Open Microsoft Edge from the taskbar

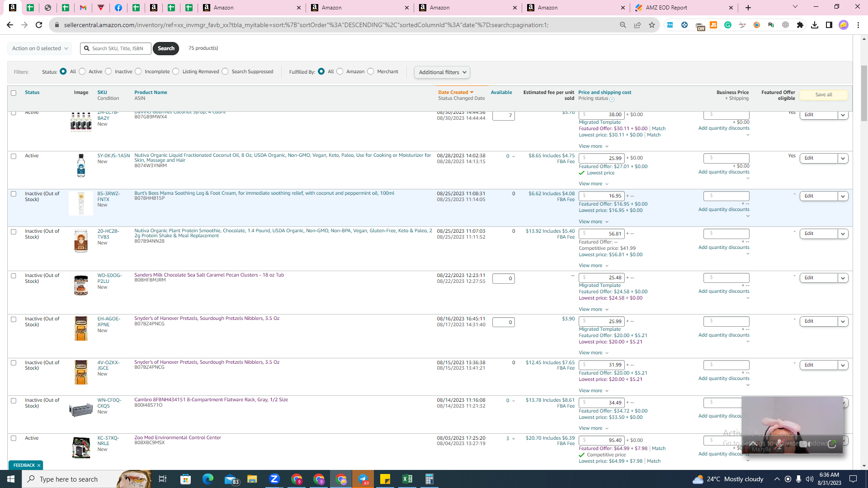(208, 479)
